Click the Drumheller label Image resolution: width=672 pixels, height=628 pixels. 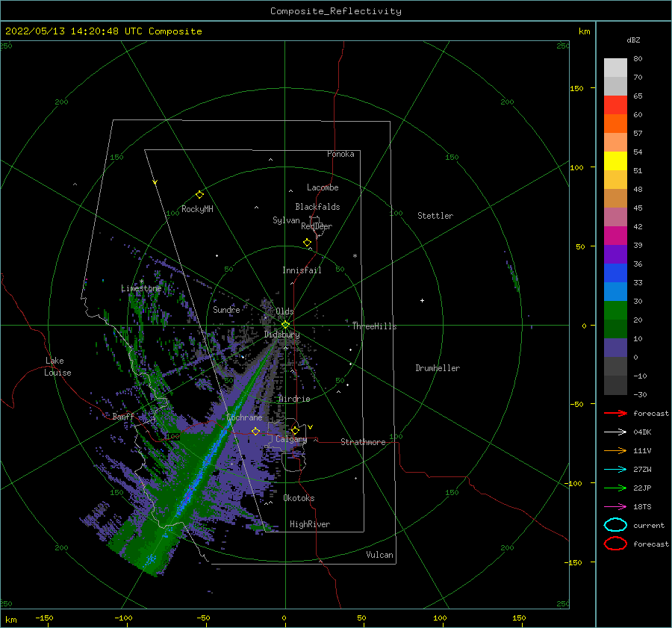438,368
